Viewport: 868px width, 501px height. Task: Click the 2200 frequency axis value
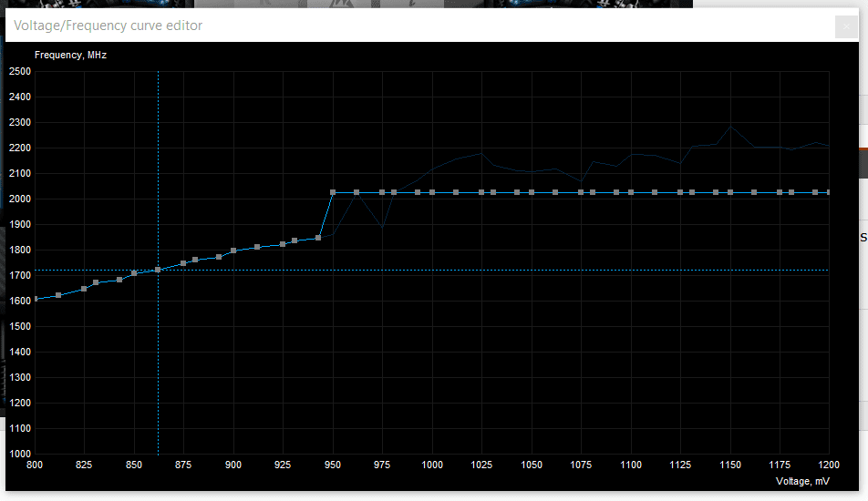click(20, 148)
